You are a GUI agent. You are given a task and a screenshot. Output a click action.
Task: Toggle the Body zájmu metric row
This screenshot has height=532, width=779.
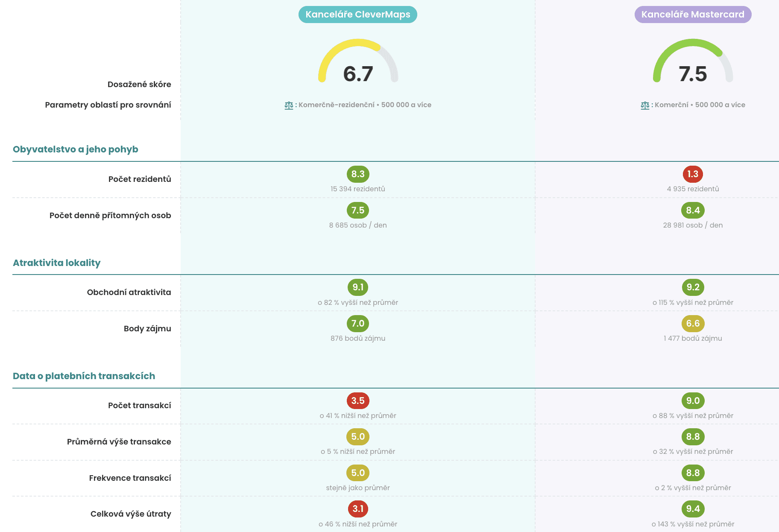[x=147, y=328]
